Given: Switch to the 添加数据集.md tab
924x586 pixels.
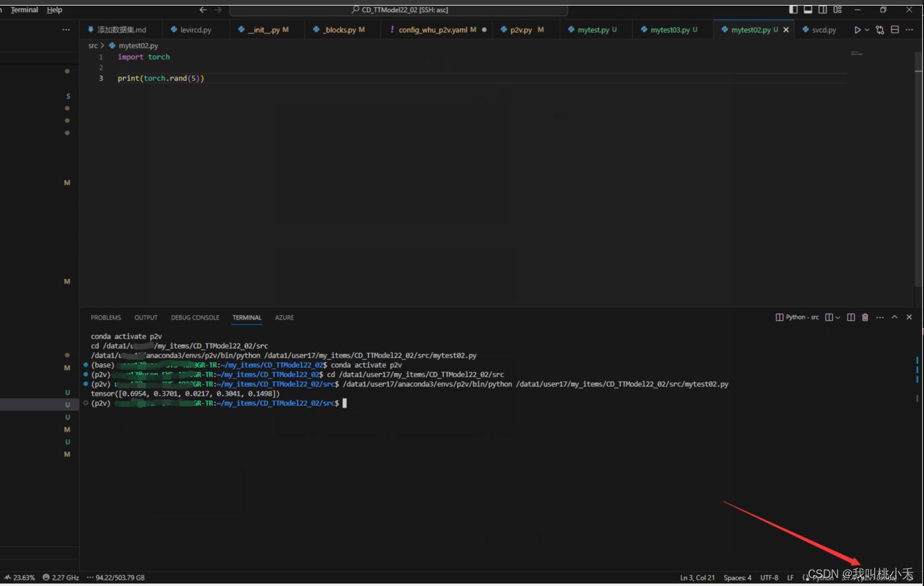Looking at the screenshot, I should [x=121, y=30].
